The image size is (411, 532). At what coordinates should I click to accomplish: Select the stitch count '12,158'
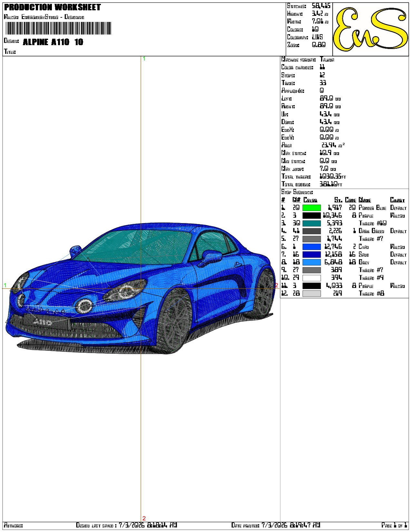click(x=333, y=255)
